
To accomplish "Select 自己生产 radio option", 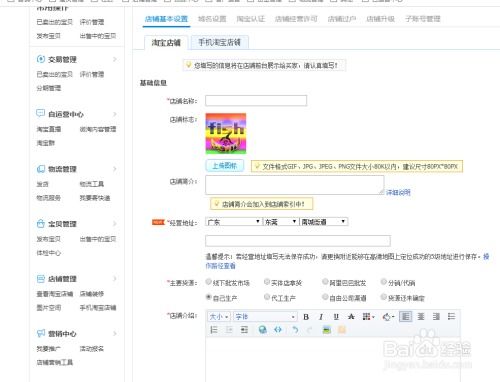I will 209,297.
